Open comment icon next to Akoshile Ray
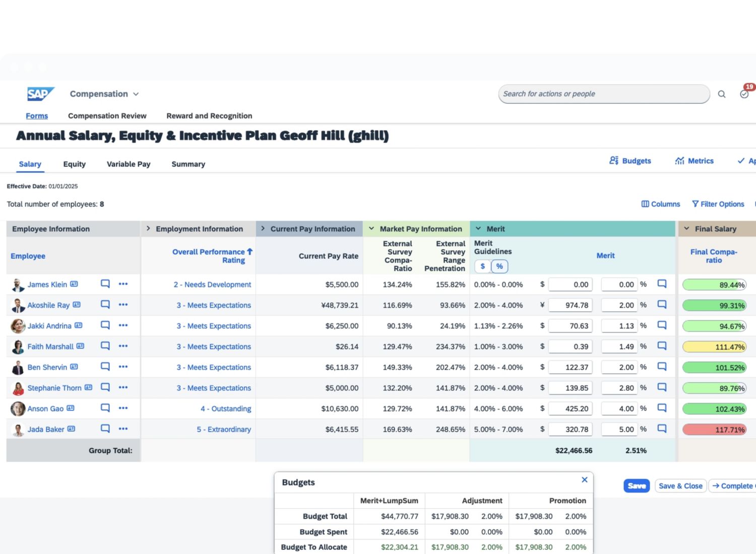The height and width of the screenshot is (554, 756). 105,304
